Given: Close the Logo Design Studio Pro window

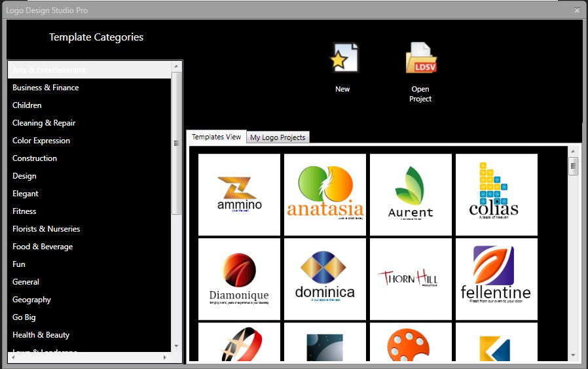Looking at the screenshot, I should pyautogui.click(x=577, y=10).
